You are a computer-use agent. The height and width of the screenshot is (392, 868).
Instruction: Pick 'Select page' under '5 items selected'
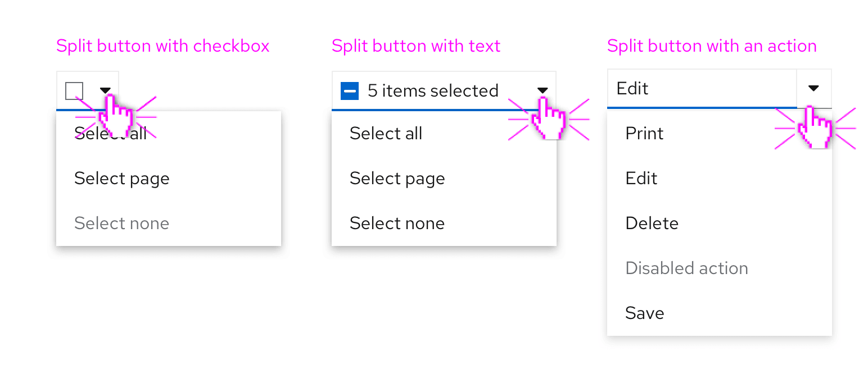[x=397, y=179]
